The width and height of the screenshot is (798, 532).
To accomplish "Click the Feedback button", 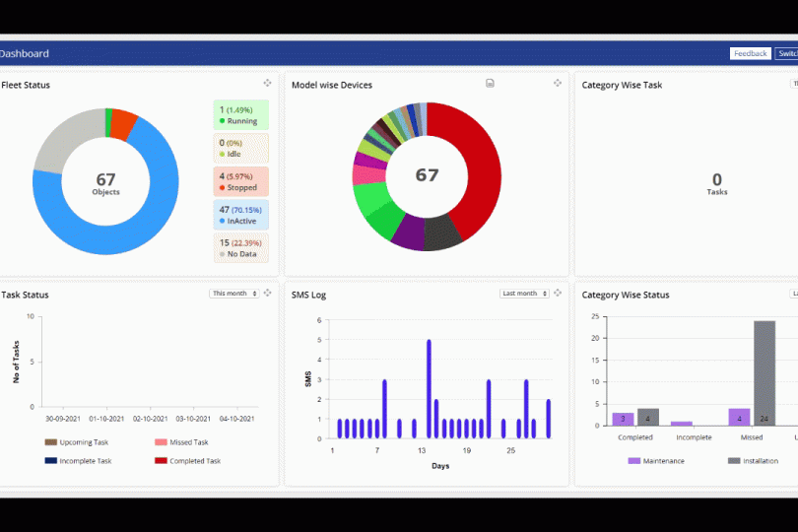I will click(x=750, y=54).
